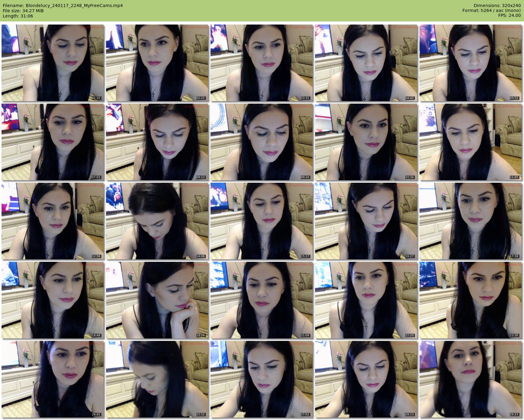
Task: Open the thumbnail timestamped 01:10
Action: coord(53,63)
